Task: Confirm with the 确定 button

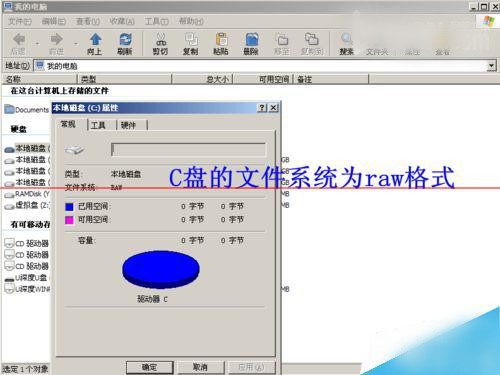Action: tap(149, 367)
